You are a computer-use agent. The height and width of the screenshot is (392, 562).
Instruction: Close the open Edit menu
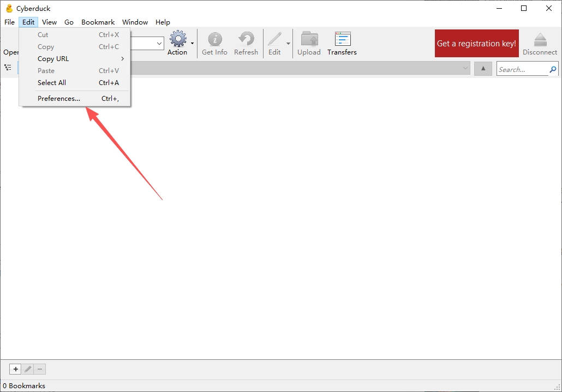pyautogui.click(x=28, y=22)
